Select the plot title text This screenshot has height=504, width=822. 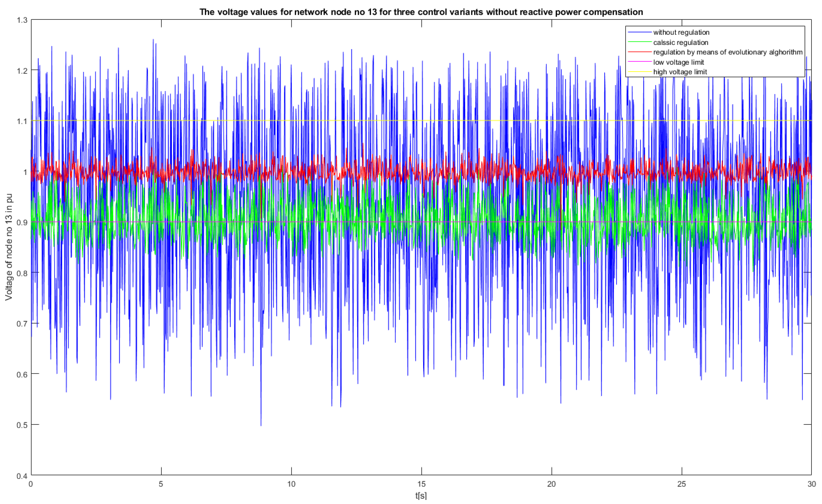pos(421,12)
